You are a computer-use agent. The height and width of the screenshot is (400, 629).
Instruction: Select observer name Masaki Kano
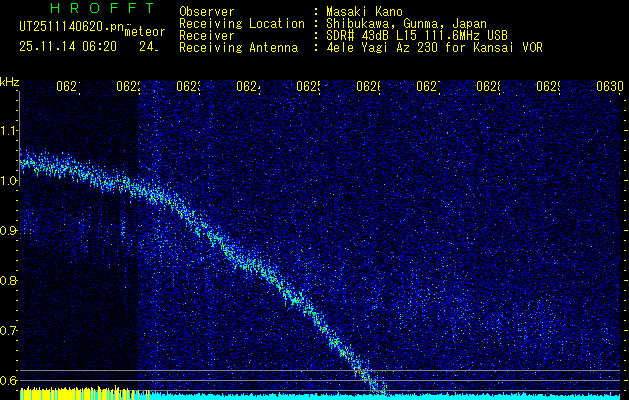pos(364,12)
